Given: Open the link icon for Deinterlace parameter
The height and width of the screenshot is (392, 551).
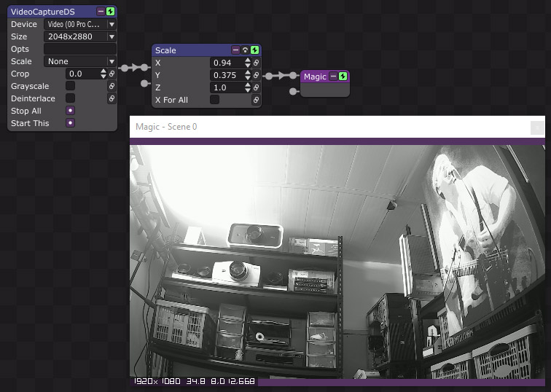Looking at the screenshot, I should click(x=112, y=98).
